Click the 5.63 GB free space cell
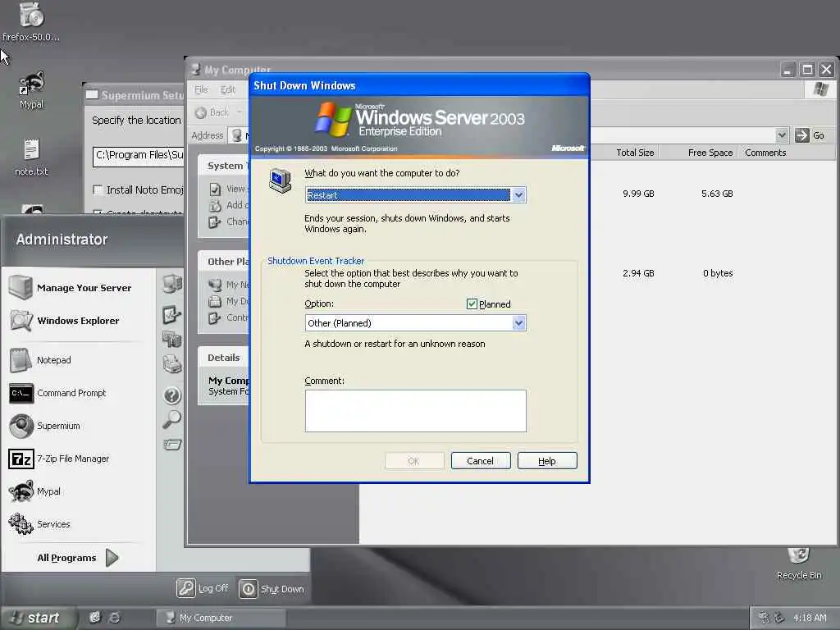Screen dimensions: 840x630 point(717,194)
